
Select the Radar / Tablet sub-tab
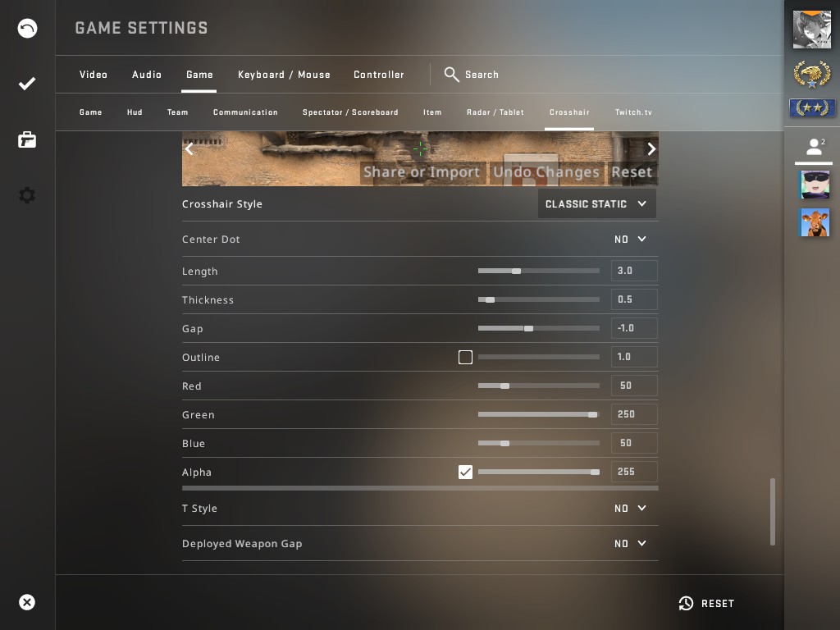(495, 112)
